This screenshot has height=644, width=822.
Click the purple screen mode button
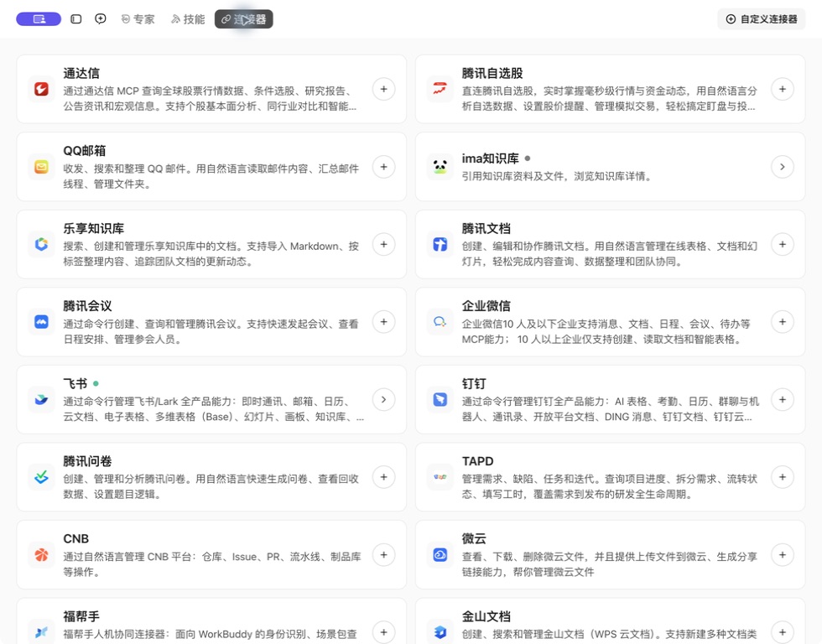tap(39, 19)
